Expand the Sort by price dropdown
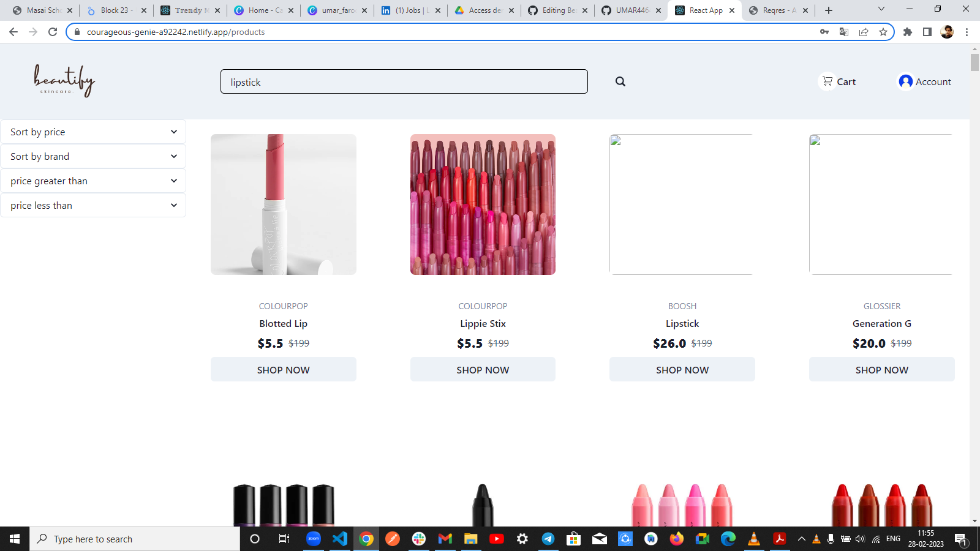This screenshot has height=551, width=980. [93, 132]
